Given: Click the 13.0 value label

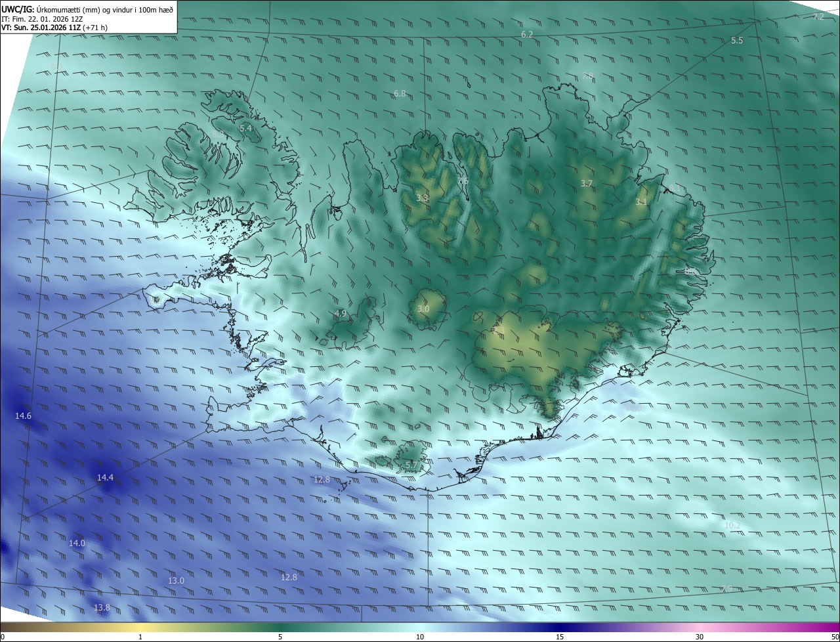Looking at the screenshot, I should pos(176,580).
